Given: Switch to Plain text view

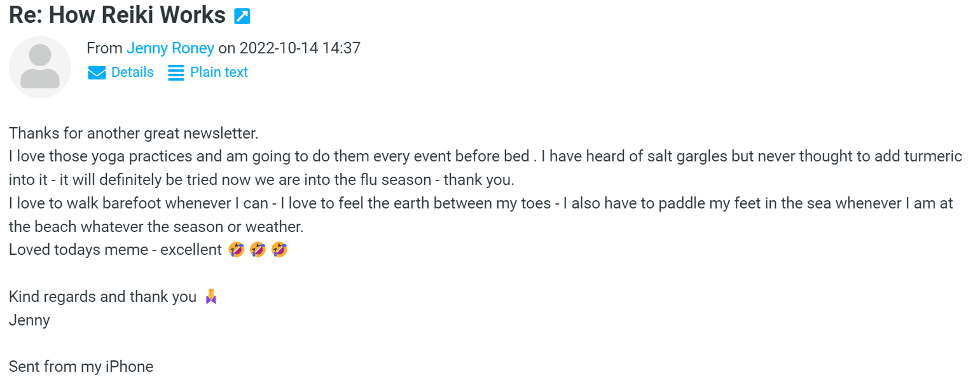Looking at the screenshot, I should tap(219, 72).
